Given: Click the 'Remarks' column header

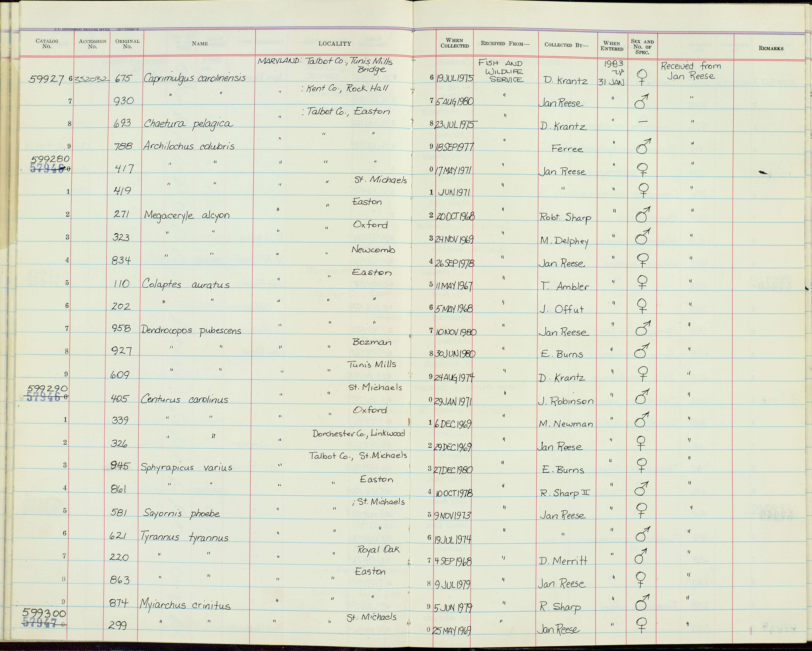Looking at the screenshot, I should click(771, 48).
